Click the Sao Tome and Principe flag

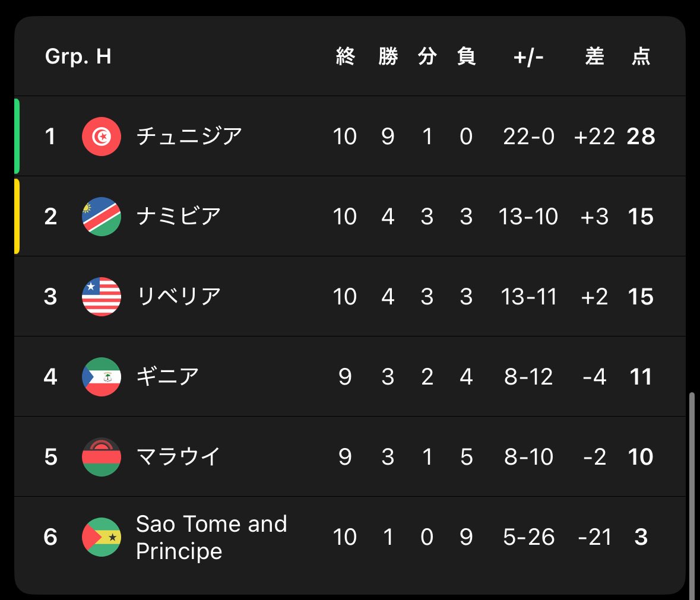pos(102,537)
